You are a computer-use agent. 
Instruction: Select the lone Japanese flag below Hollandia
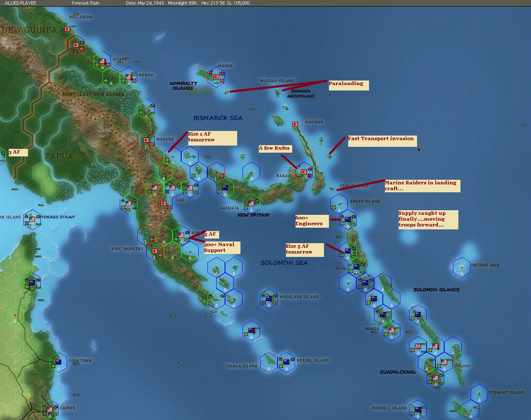(67, 30)
